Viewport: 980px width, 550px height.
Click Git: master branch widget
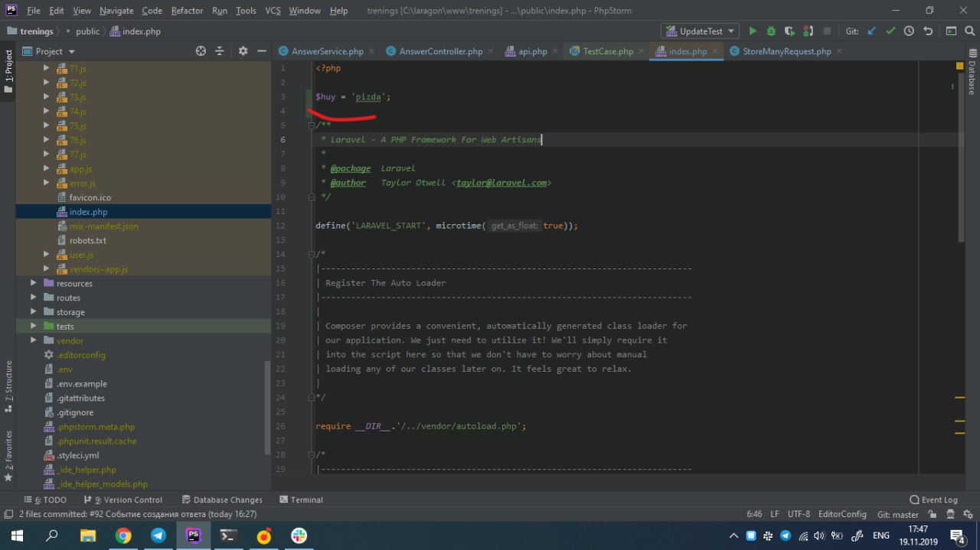pyautogui.click(x=898, y=514)
